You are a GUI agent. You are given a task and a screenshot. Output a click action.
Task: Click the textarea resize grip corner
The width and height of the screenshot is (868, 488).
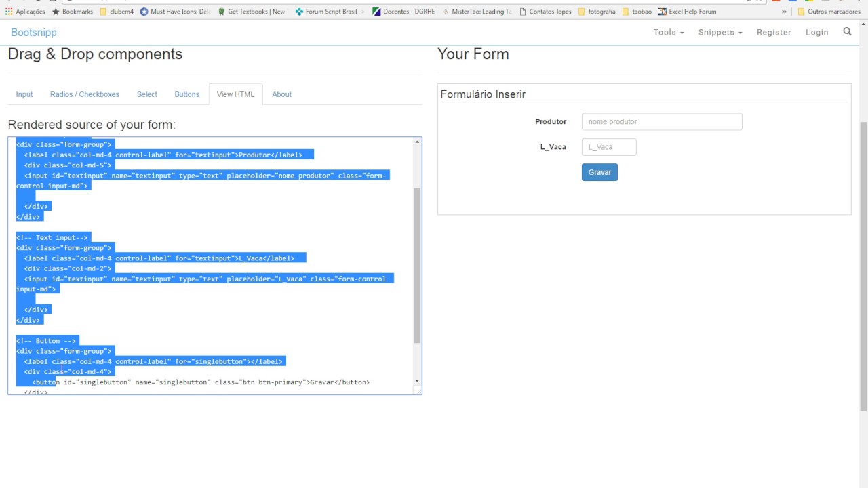pos(418,390)
